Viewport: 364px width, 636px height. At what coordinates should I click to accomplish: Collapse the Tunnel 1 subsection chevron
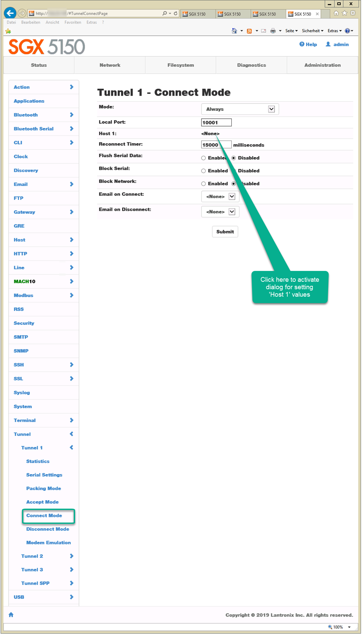72,448
